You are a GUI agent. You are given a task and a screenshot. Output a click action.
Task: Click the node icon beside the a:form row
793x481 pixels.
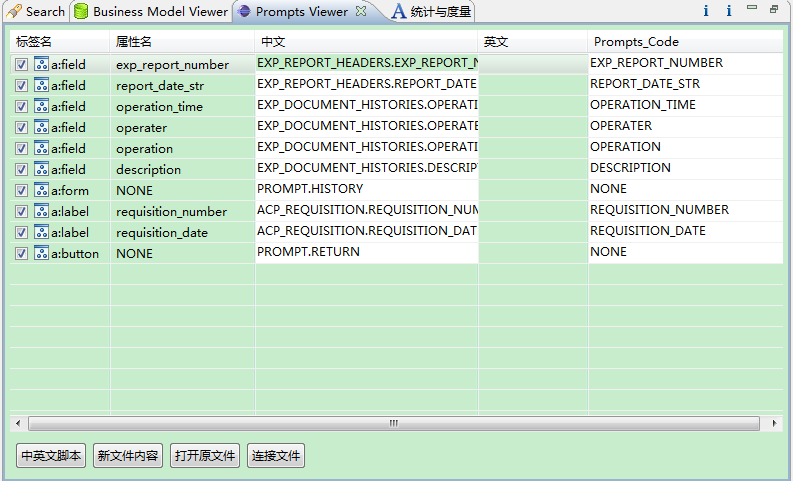coord(41,190)
